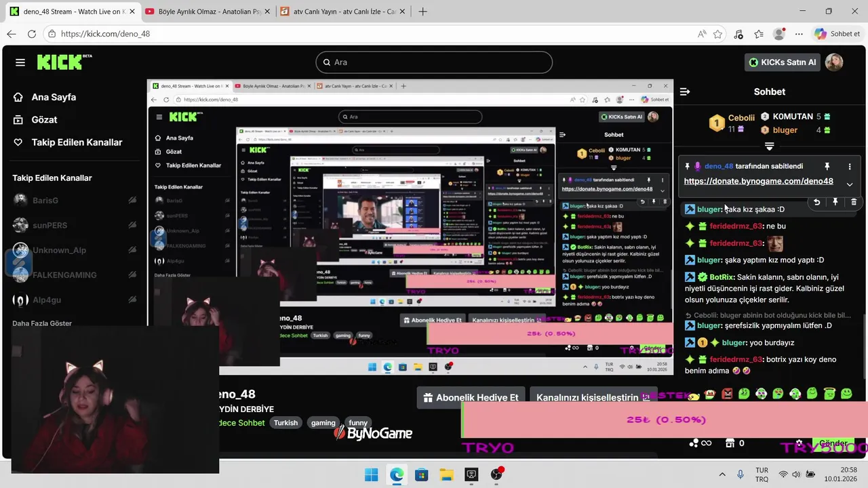Viewport: 868px width, 488px height.
Task: Click the browser address bar URL
Action: pos(105,34)
